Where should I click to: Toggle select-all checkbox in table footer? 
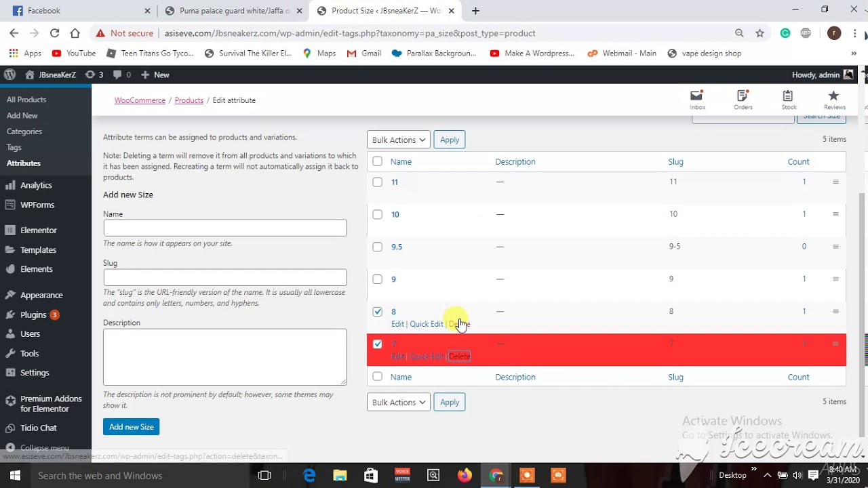[378, 377]
